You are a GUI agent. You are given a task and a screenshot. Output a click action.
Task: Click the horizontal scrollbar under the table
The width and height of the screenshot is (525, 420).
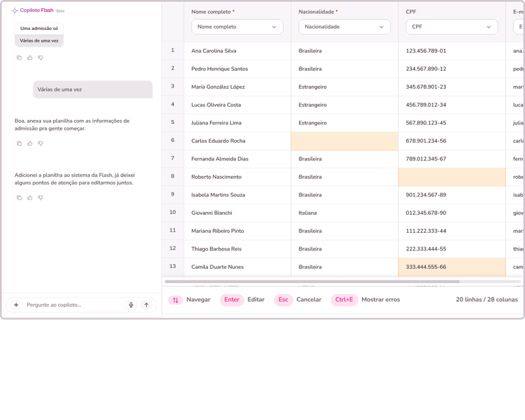coord(312,282)
